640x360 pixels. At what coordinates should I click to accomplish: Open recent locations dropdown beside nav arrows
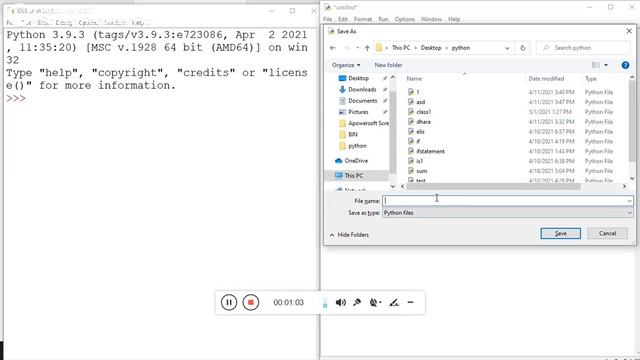[x=357, y=48]
